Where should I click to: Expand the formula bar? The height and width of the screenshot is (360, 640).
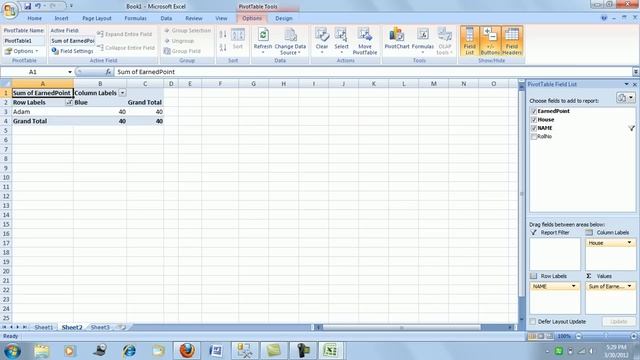point(636,72)
